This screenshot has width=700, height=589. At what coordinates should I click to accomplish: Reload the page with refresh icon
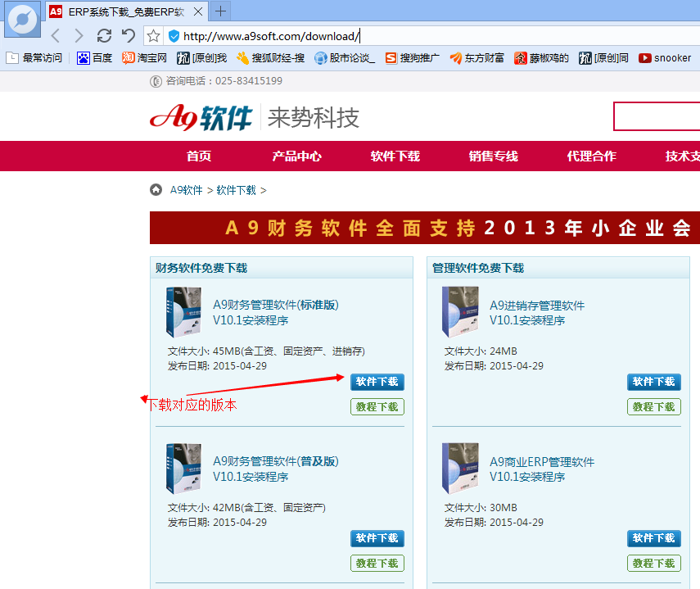coord(104,36)
